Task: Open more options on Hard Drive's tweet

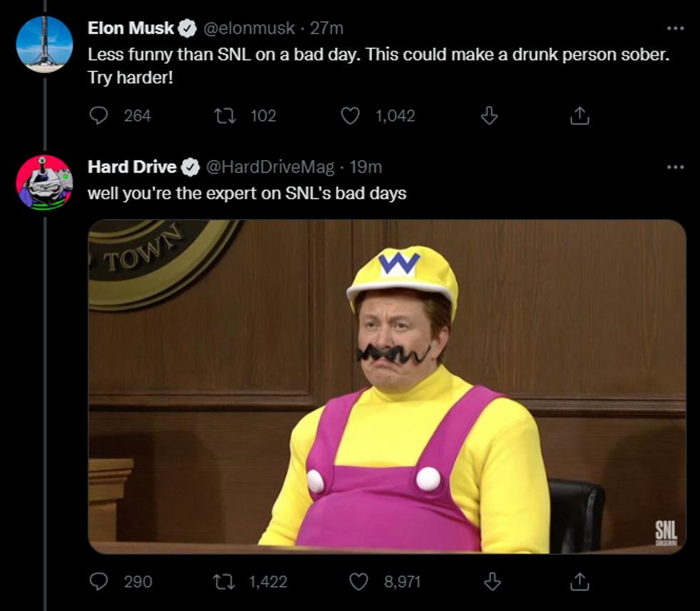Action: [x=675, y=167]
